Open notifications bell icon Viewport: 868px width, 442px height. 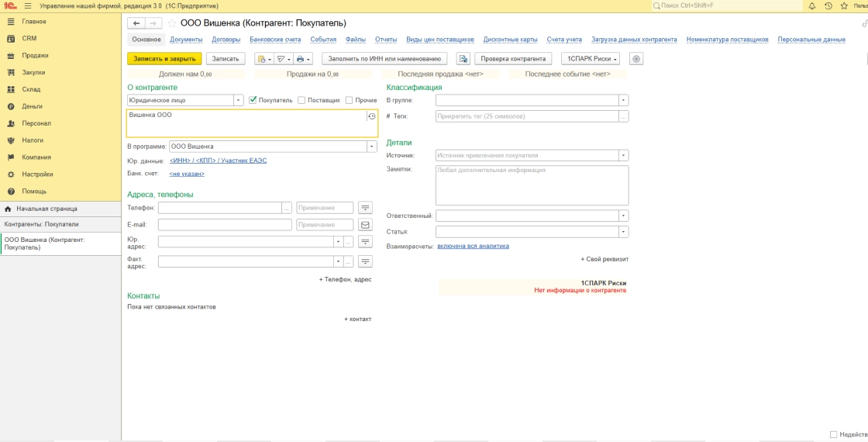pos(812,5)
